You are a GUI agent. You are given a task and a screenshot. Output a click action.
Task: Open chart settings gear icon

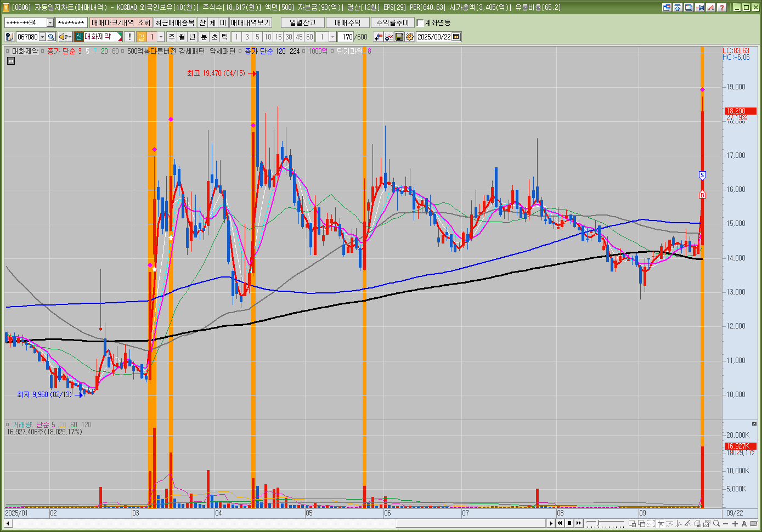[410, 37]
